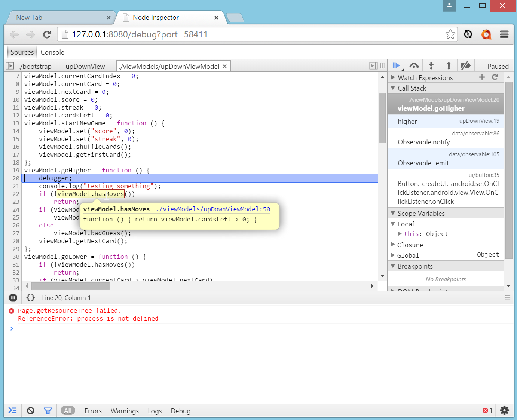Refresh watch expressions

(495, 77)
